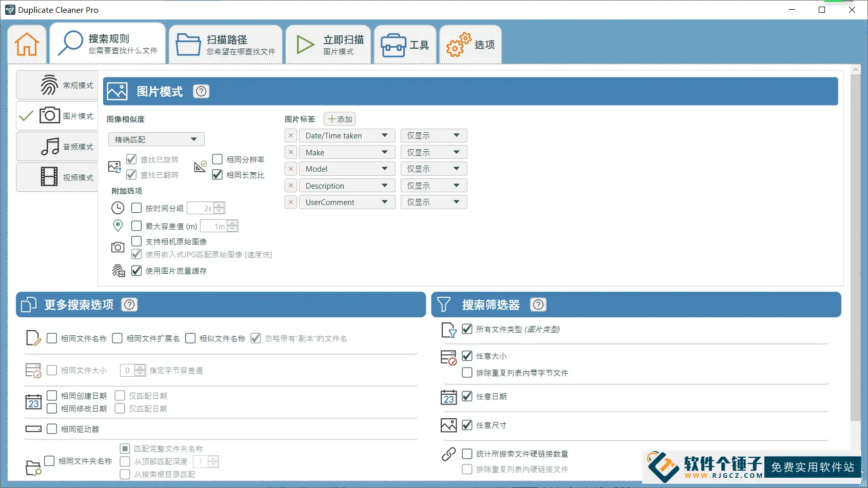Open the Make tag dropdown
Viewport: 868px width, 488px height.
(347, 152)
